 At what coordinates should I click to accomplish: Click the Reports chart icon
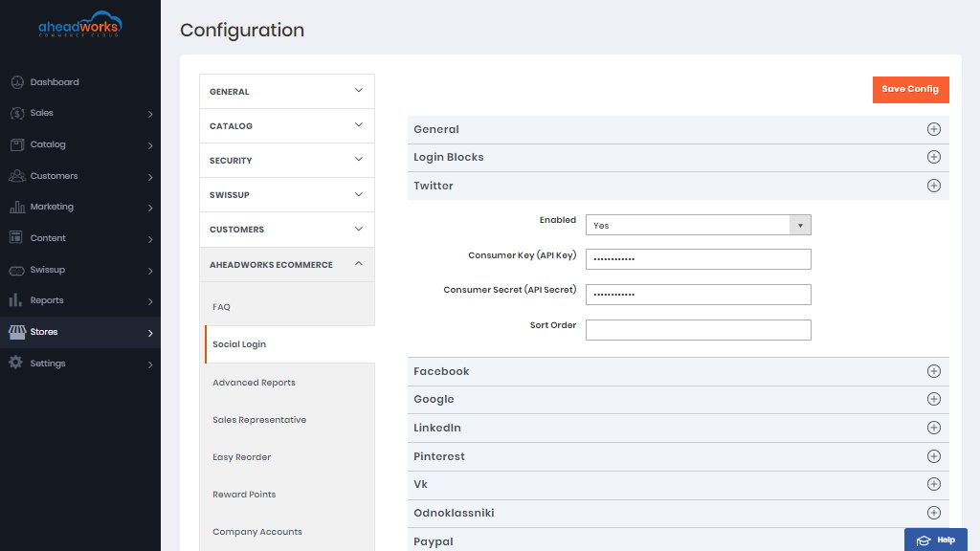(15, 299)
